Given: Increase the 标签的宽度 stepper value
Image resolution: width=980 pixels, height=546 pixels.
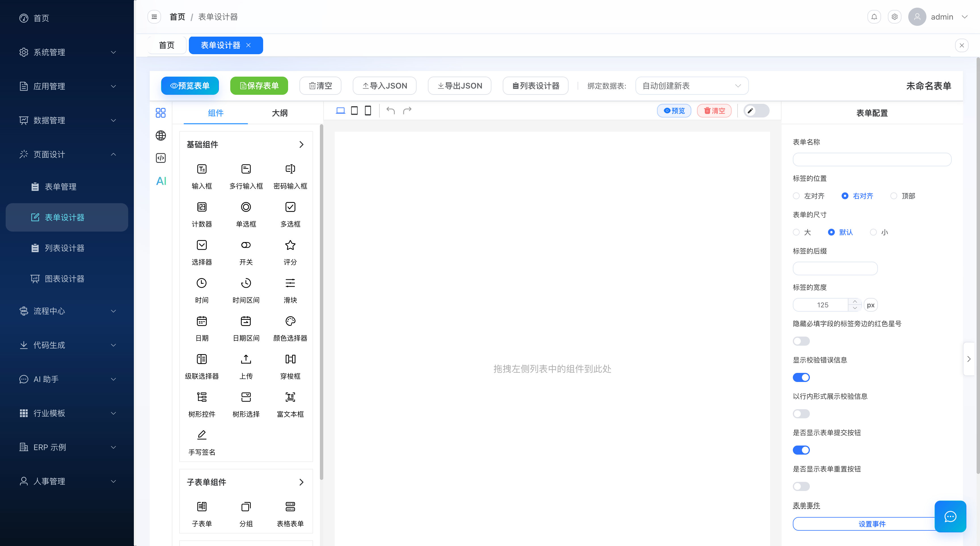Looking at the screenshot, I should 855,302.
